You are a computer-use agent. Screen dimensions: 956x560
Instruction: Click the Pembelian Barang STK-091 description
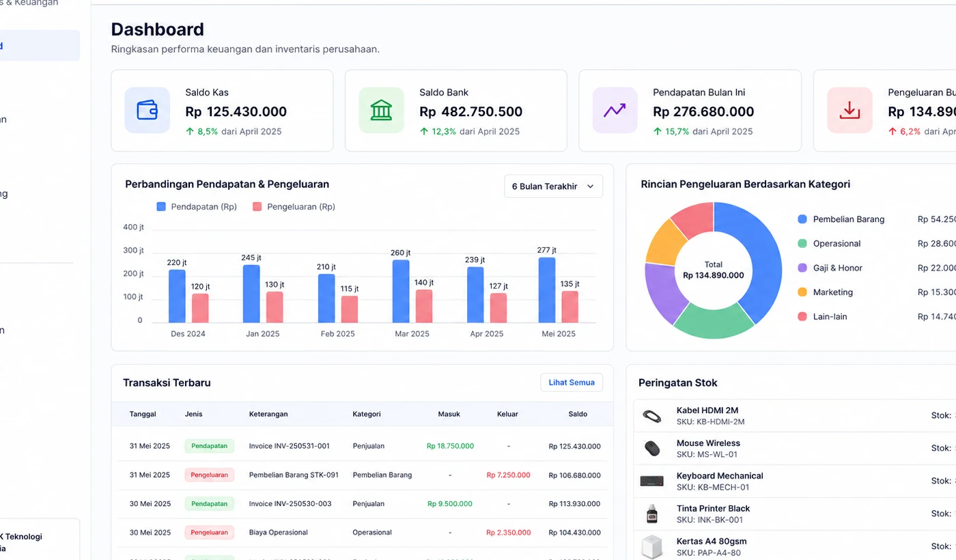click(294, 475)
